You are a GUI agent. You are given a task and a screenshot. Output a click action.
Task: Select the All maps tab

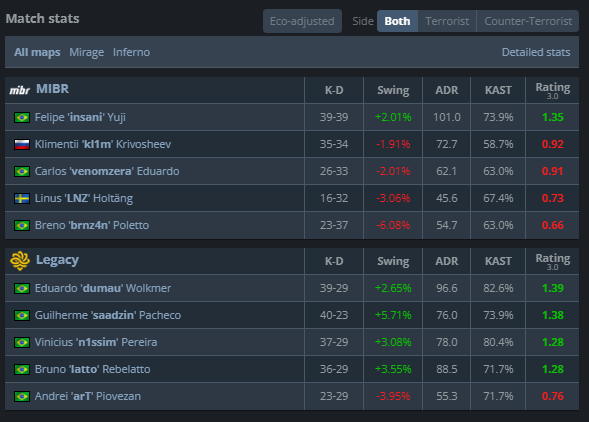[x=37, y=52]
